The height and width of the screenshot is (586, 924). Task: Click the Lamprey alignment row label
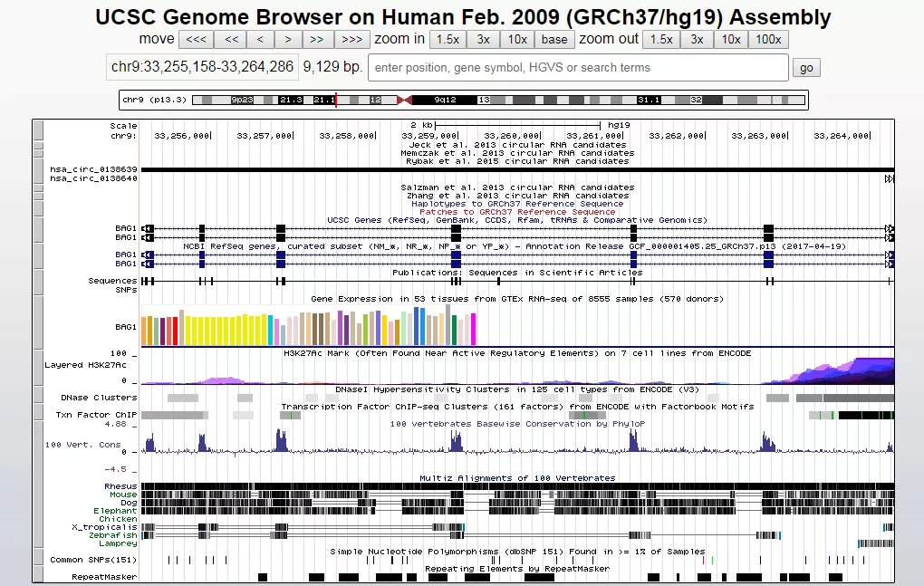(118, 544)
